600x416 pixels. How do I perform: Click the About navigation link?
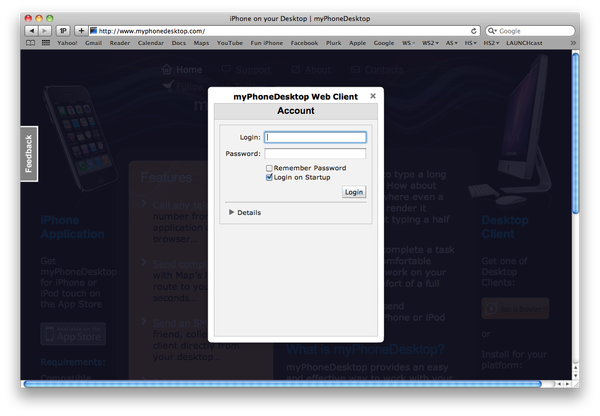coord(318,70)
